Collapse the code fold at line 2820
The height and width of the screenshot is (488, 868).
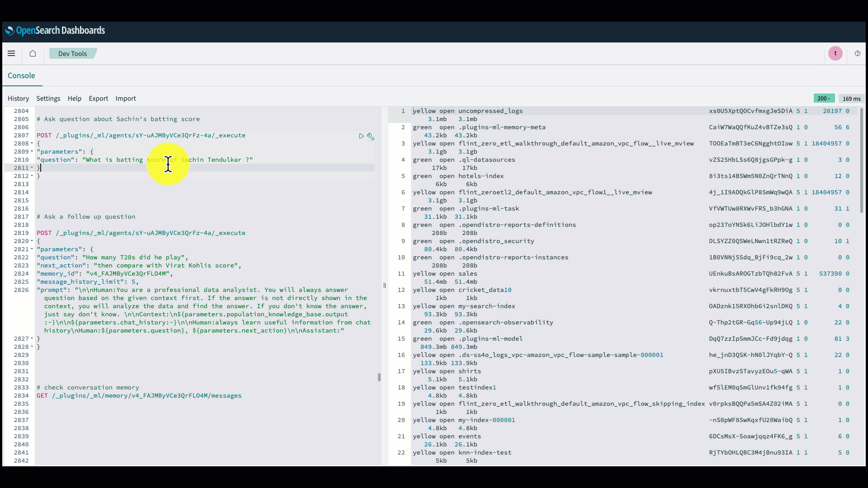(32, 241)
